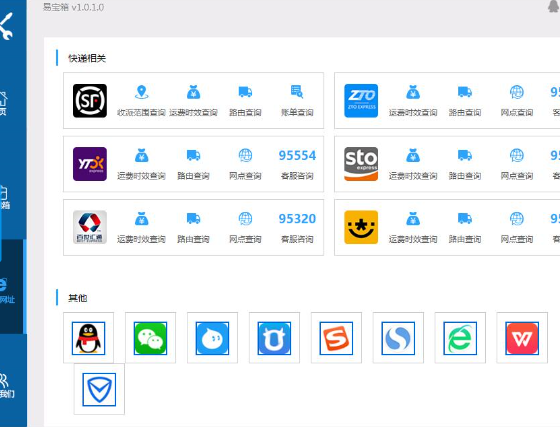Open 百世汇通 网点查询 globe icon

click(245, 218)
